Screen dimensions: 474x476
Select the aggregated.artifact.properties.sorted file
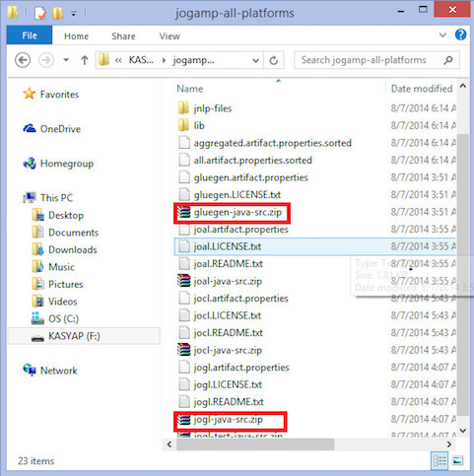point(272,143)
